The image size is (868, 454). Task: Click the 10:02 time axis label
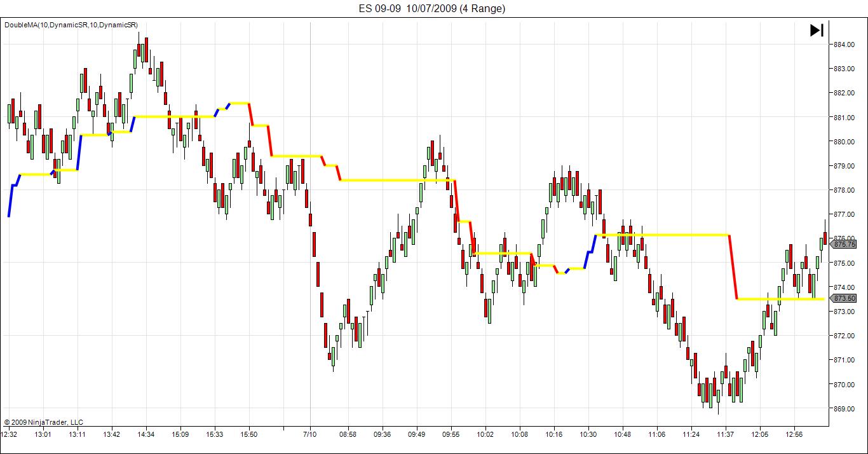coord(485,435)
